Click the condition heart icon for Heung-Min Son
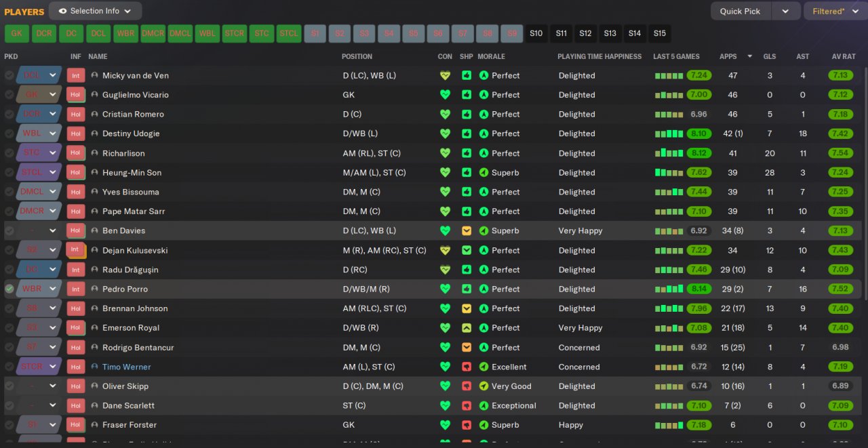The width and height of the screenshot is (868, 448). pos(445,173)
